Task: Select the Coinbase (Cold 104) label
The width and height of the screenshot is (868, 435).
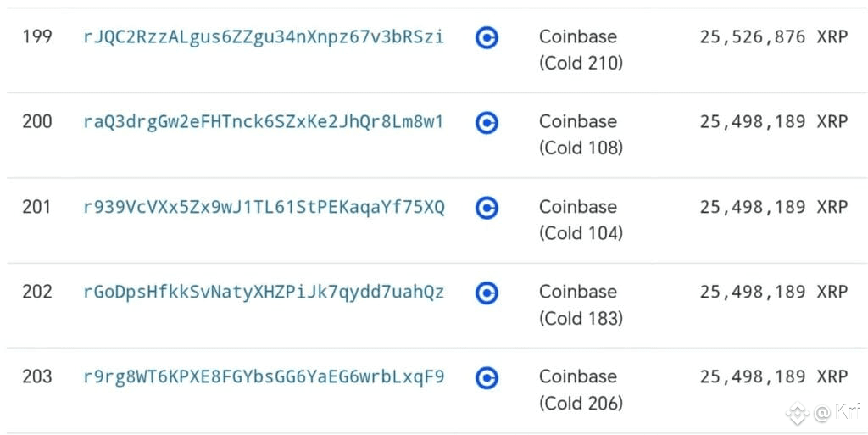Action: (581, 220)
